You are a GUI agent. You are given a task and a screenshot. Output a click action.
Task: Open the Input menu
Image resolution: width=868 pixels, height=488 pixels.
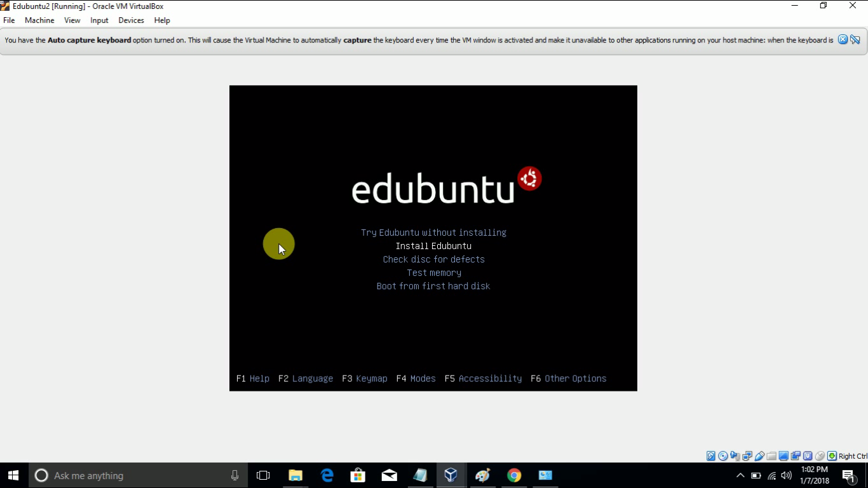pyautogui.click(x=99, y=20)
